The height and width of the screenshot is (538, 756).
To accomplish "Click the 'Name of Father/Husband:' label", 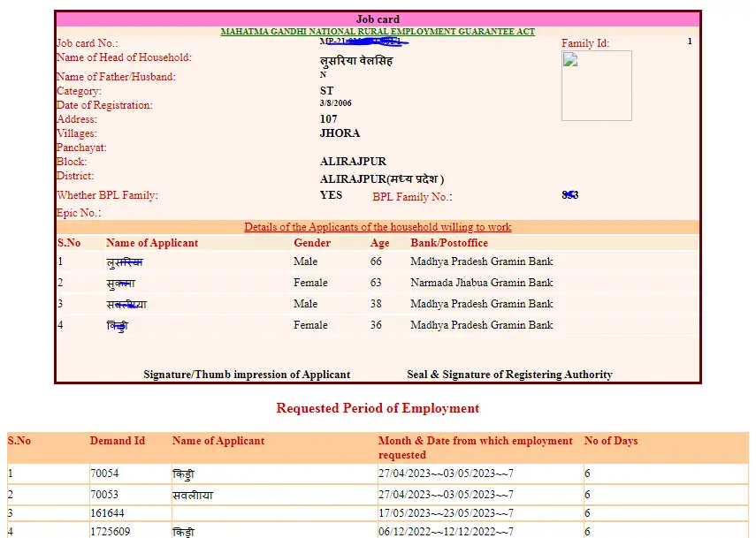I will (x=116, y=77).
